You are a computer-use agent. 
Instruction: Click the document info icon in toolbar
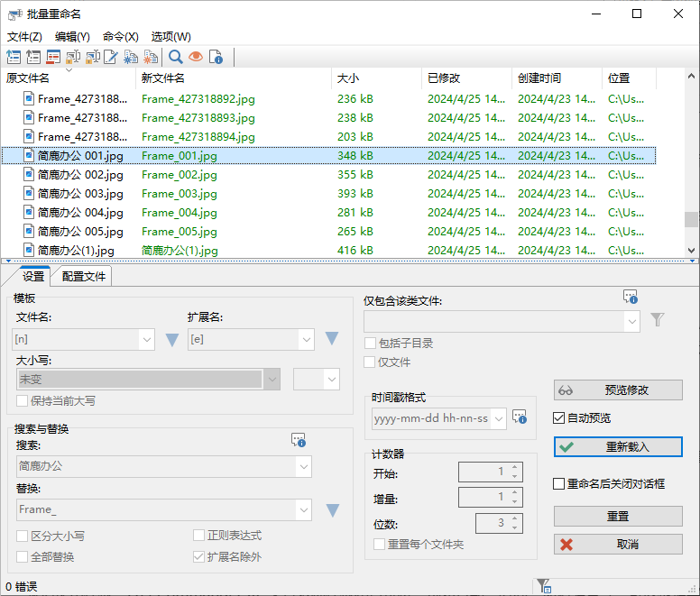[x=216, y=58]
